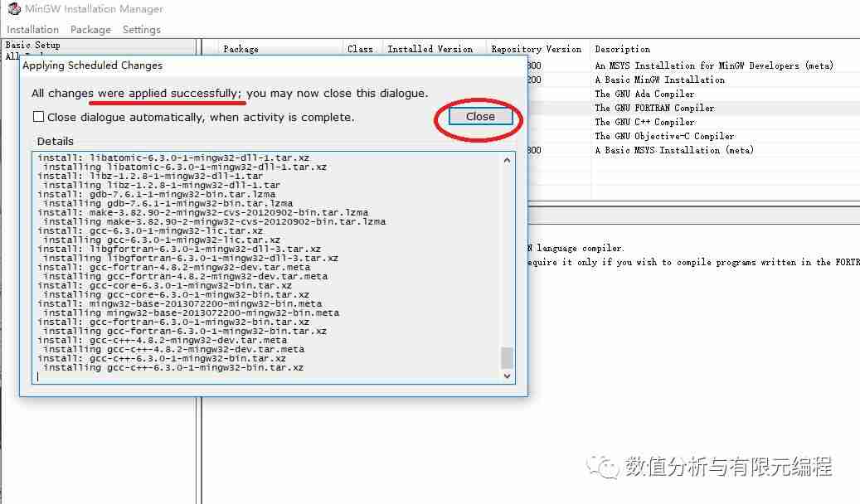The height and width of the screenshot is (504, 860).
Task: Click the Installed Version column header
Action: (433, 49)
